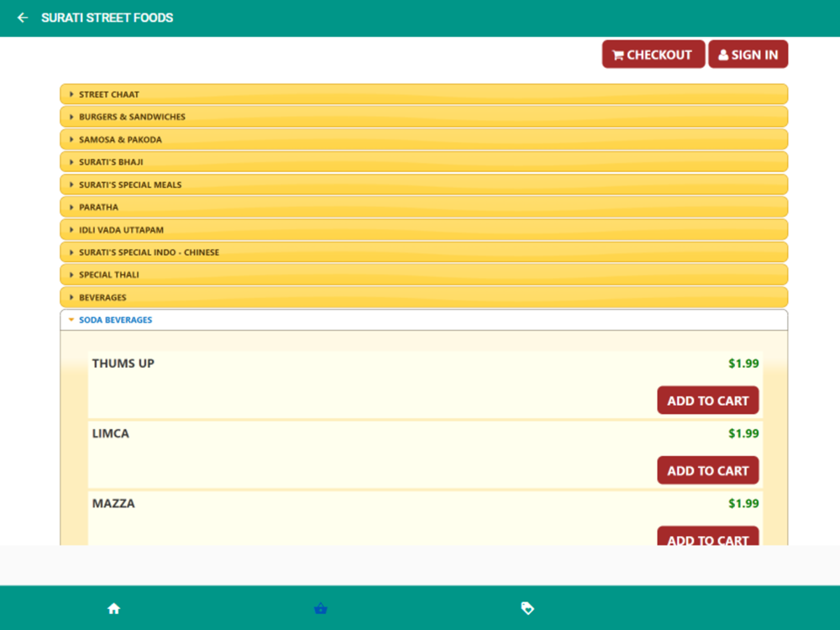Expand the Paratha category
Screen dimensions: 840x630
pos(423,207)
